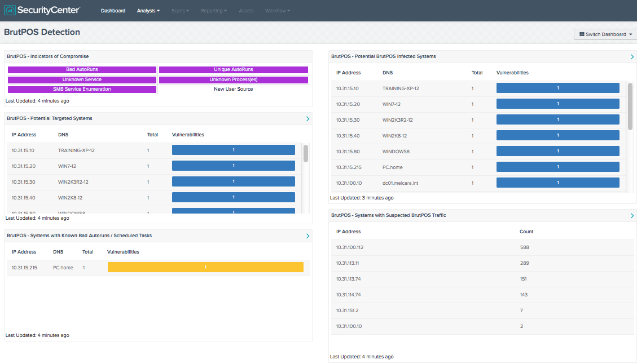Viewport: 637px width, 364px height.
Task: Open the Analysis dropdown menu
Action: coord(148,11)
